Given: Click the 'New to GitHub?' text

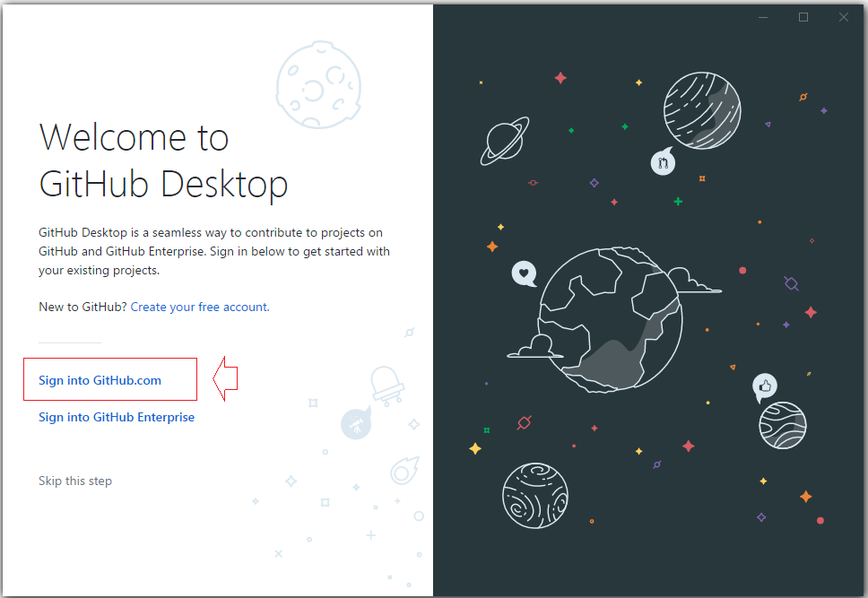Looking at the screenshot, I should click(x=83, y=307).
